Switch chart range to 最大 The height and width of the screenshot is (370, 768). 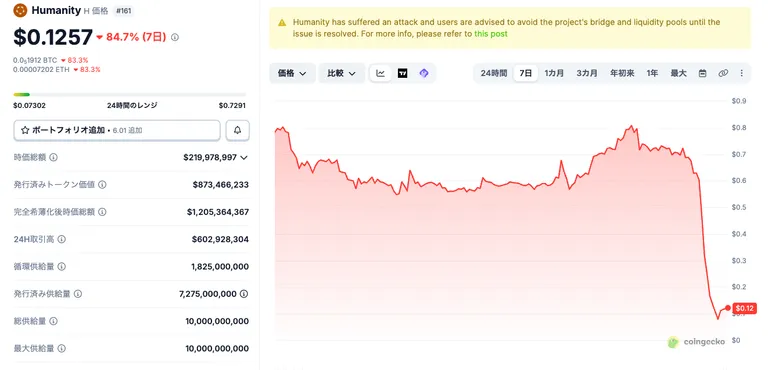(678, 74)
